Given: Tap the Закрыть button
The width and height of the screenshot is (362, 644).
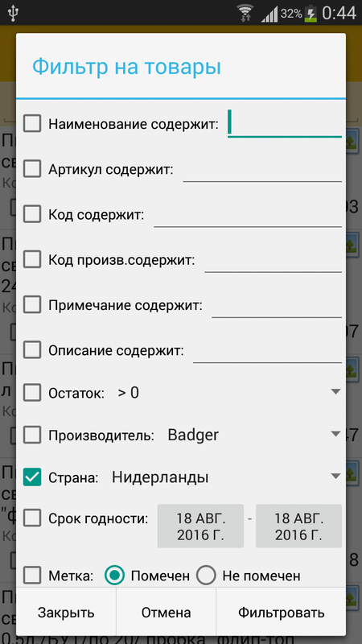Looking at the screenshot, I should pos(66,613).
